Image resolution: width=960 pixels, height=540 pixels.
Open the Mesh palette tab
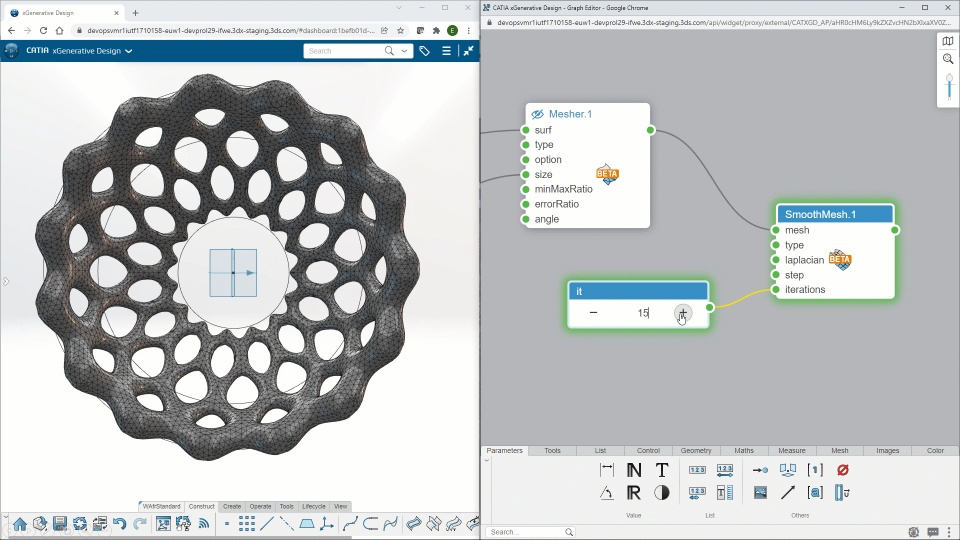839,451
